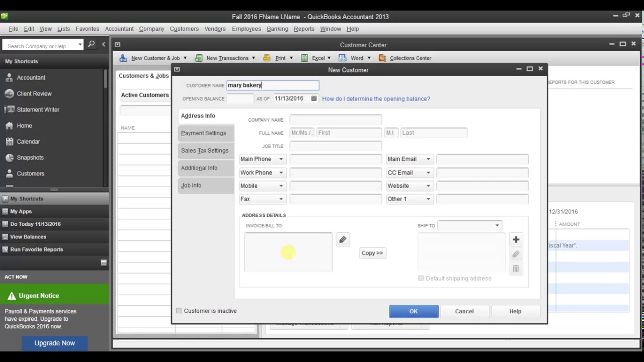Toggle Default shipping address checkbox
This screenshot has width=644, height=362.
pyautogui.click(x=421, y=278)
